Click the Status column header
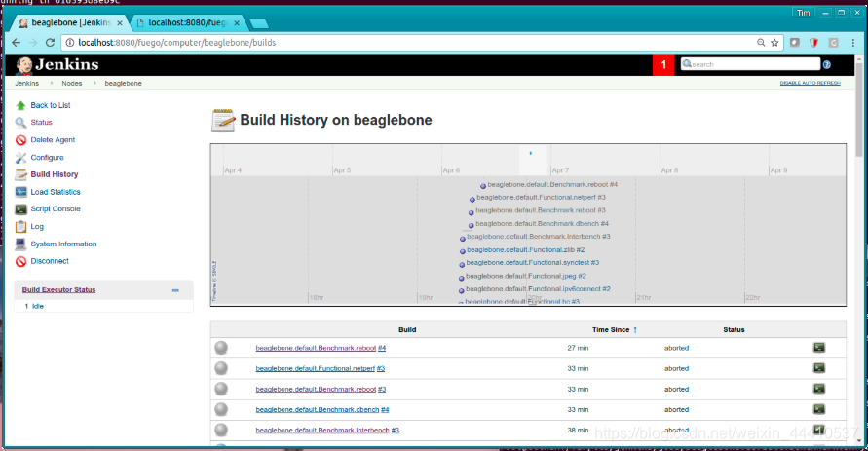The width and height of the screenshot is (868, 451). click(734, 330)
